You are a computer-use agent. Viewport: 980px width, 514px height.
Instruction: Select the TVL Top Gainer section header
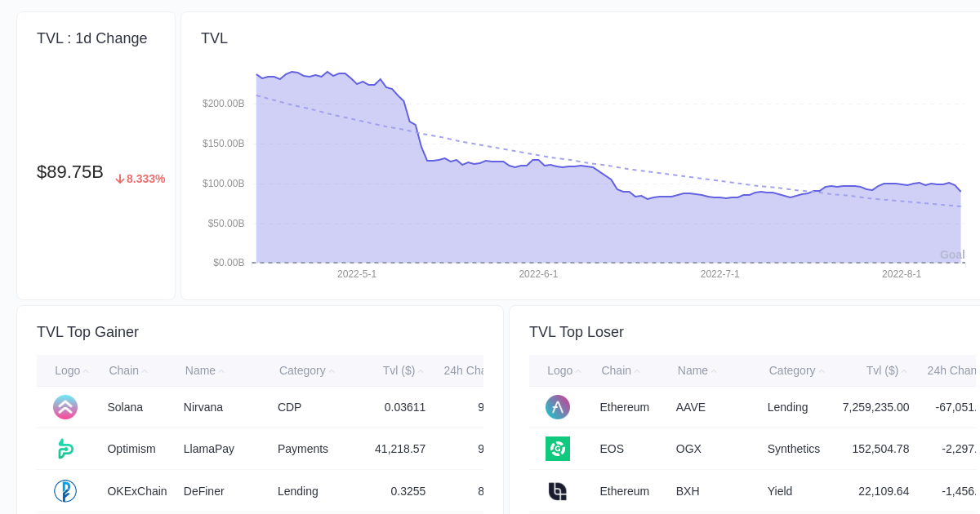[87, 332]
